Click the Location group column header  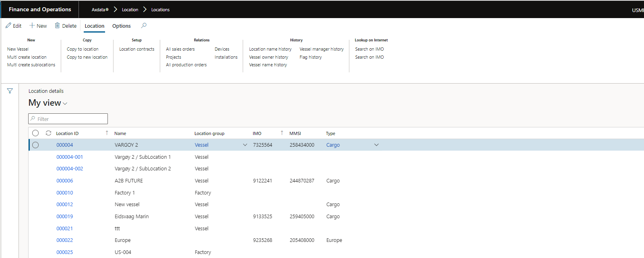click(209, 133)
